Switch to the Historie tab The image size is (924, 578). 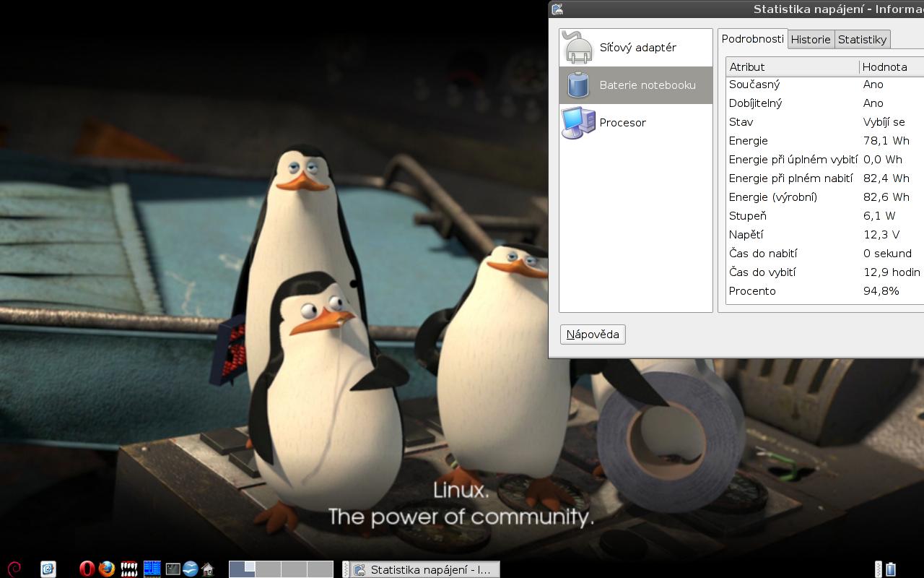point(811,40)
